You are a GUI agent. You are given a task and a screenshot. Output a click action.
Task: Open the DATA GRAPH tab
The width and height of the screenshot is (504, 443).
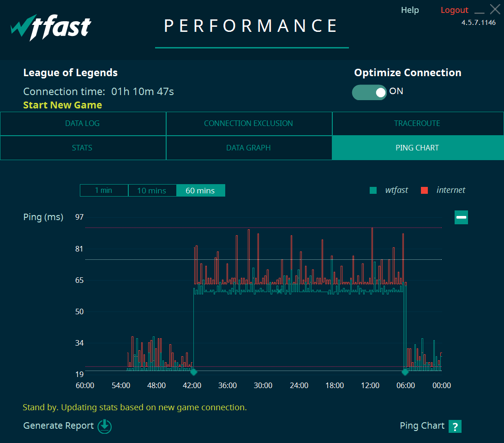[248, 148]
